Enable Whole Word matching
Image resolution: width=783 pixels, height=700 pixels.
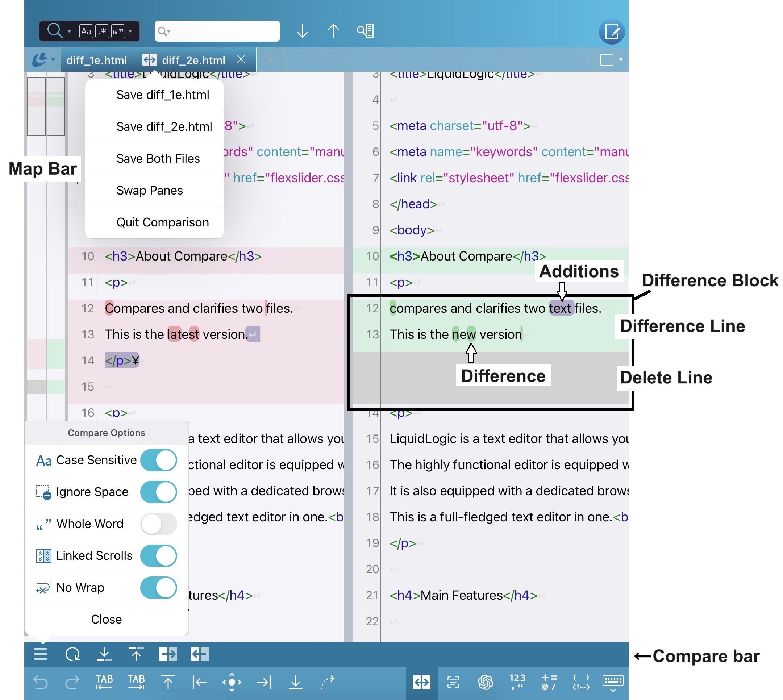pyautogui.click(x=158, y=524)
